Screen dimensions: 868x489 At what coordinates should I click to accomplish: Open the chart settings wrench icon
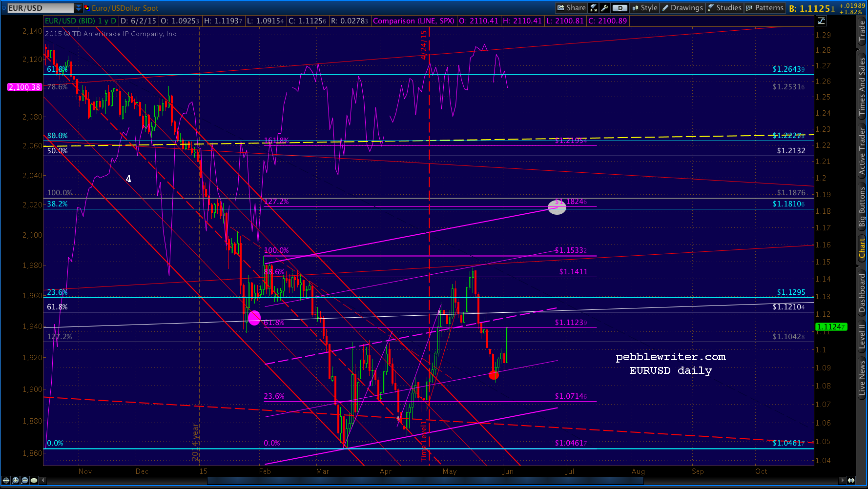604,8
